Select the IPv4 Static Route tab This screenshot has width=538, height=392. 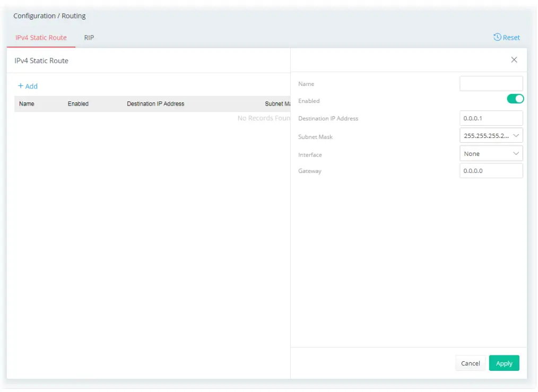(41, 38)
